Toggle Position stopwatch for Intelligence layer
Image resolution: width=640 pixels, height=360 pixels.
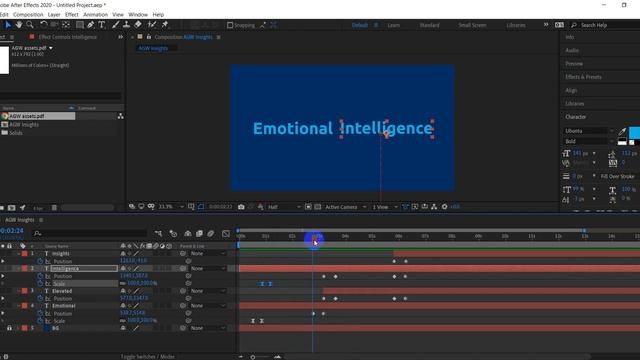[40, 276]
